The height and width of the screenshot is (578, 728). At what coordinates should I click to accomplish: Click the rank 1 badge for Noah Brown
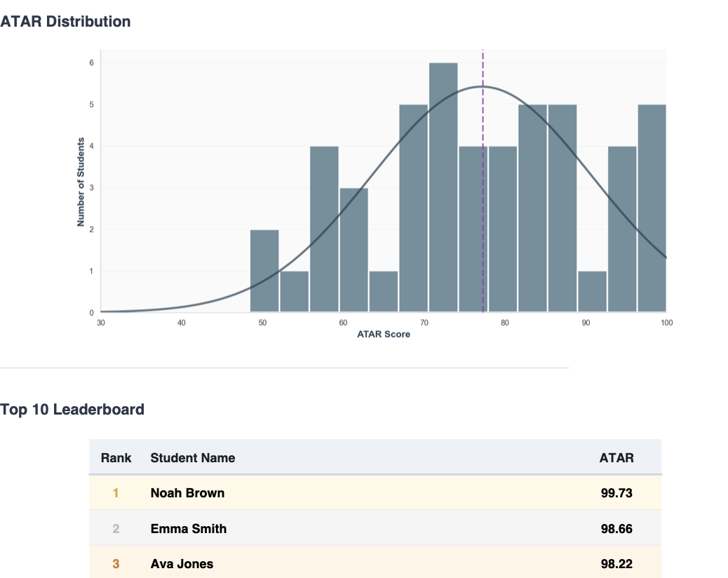click(x=116, y=493)
